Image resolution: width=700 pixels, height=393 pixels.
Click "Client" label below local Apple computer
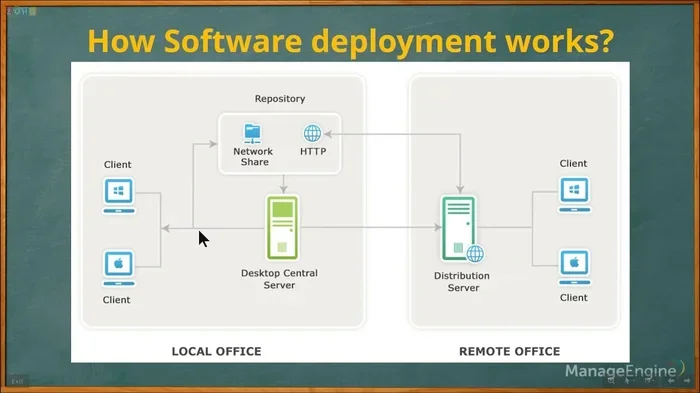(117, 300)
